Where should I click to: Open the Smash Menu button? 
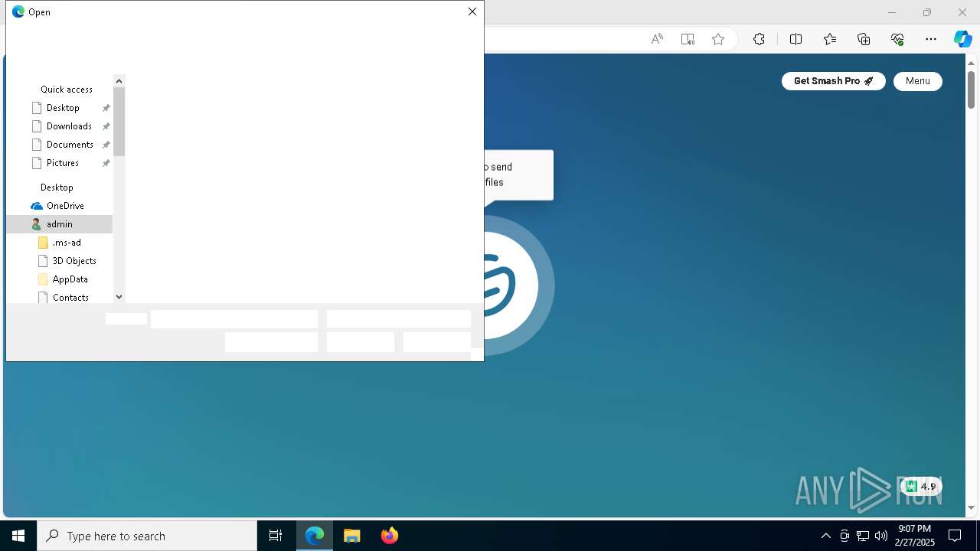[917, 81]
